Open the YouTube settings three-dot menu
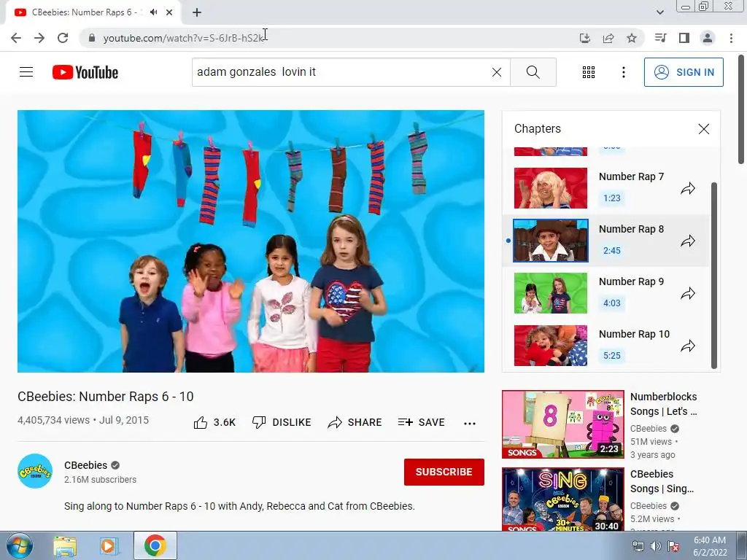Screen dimensions: 747x560 pyautogui.click(x=623, y=72)
